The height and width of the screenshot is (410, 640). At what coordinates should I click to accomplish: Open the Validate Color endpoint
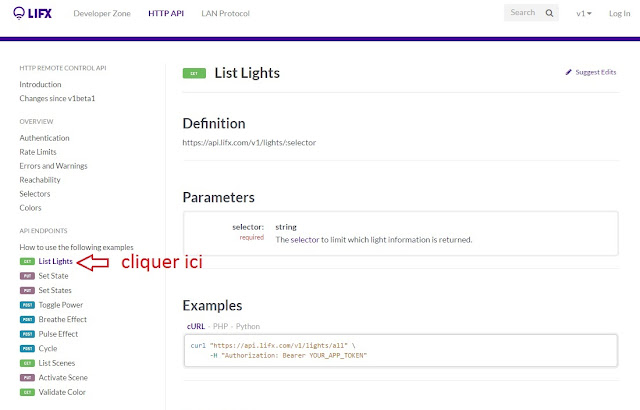click(62, 392)
